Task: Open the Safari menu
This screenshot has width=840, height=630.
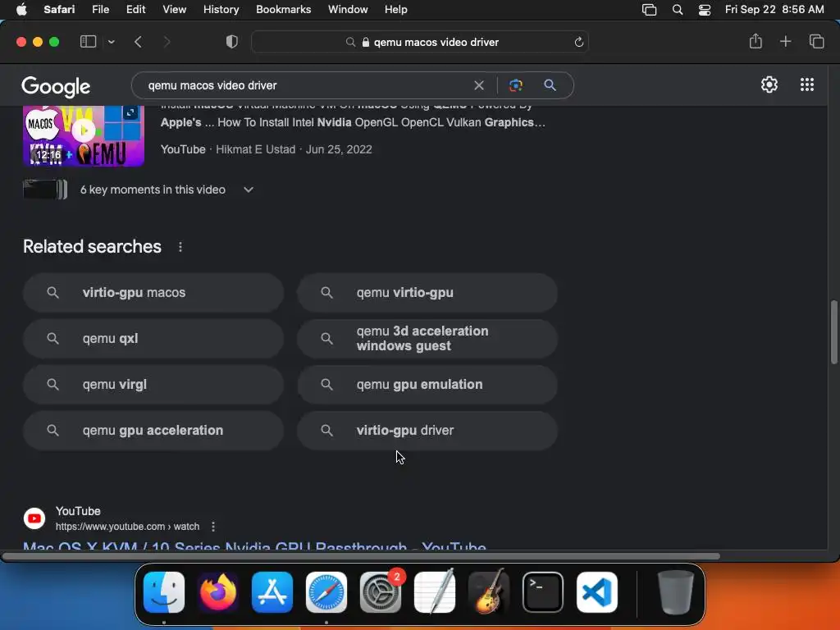Action: 59,10
